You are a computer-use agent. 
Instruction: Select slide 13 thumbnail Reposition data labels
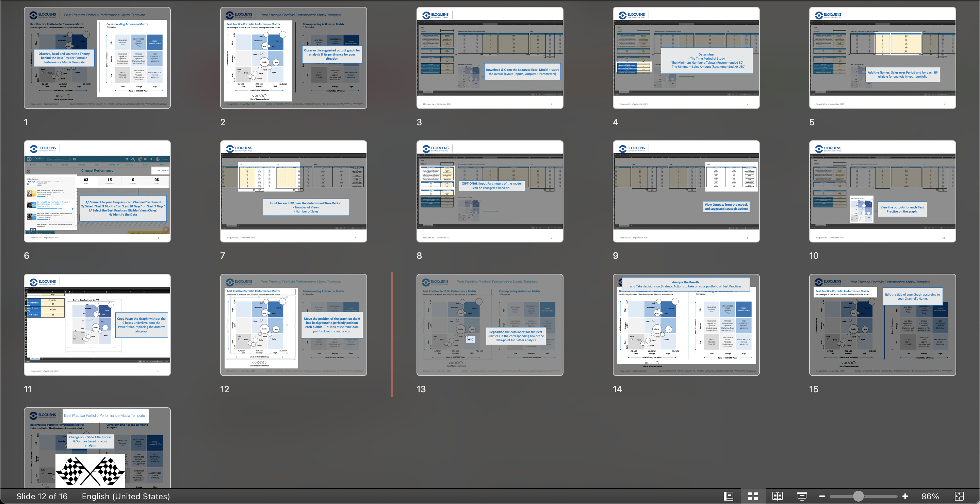click(490, 325)
